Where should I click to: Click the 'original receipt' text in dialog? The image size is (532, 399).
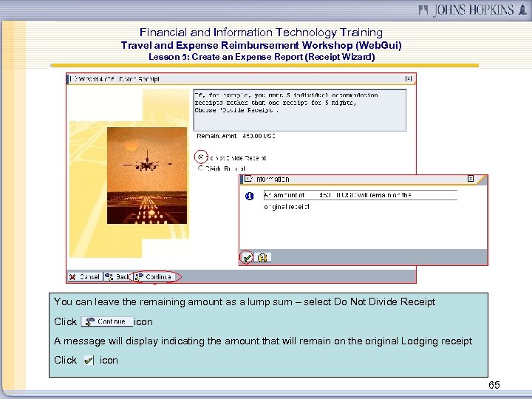click(x=287, y=207)
